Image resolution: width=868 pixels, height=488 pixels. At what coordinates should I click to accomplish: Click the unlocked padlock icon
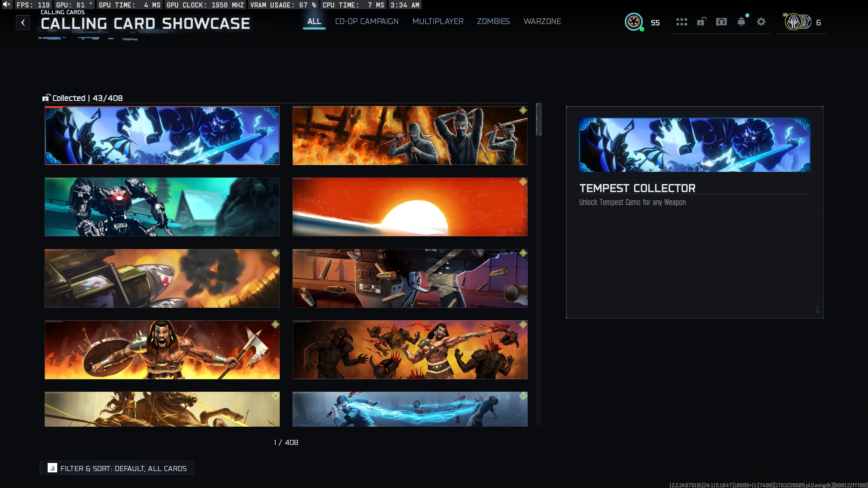click(x=701, y=22)
